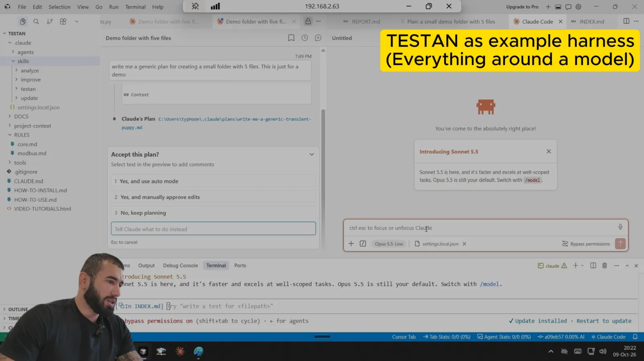The image size is (644, 361).
Task: Kill the terminal with the trash icon
Action: [605, 265]
